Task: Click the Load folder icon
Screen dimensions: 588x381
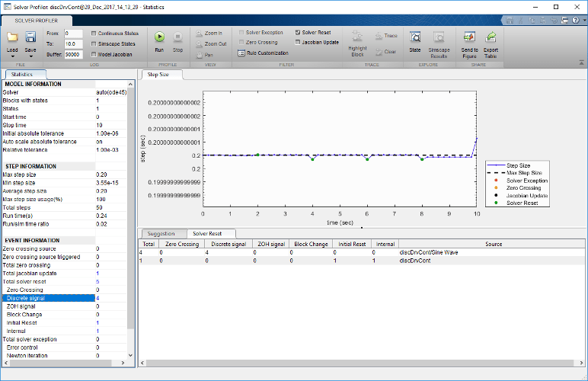Action: (12, 37)
